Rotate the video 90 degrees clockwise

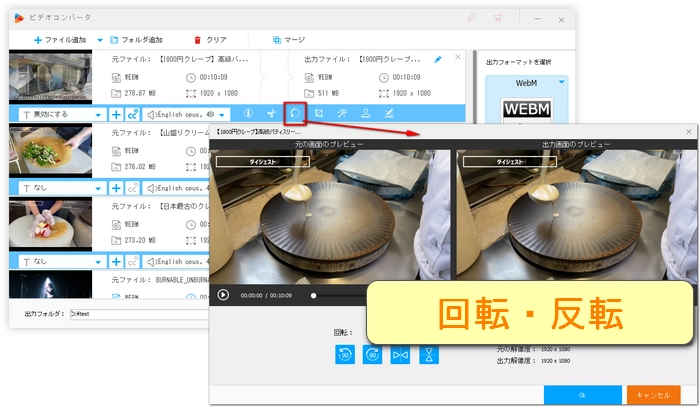click(373, 353)
